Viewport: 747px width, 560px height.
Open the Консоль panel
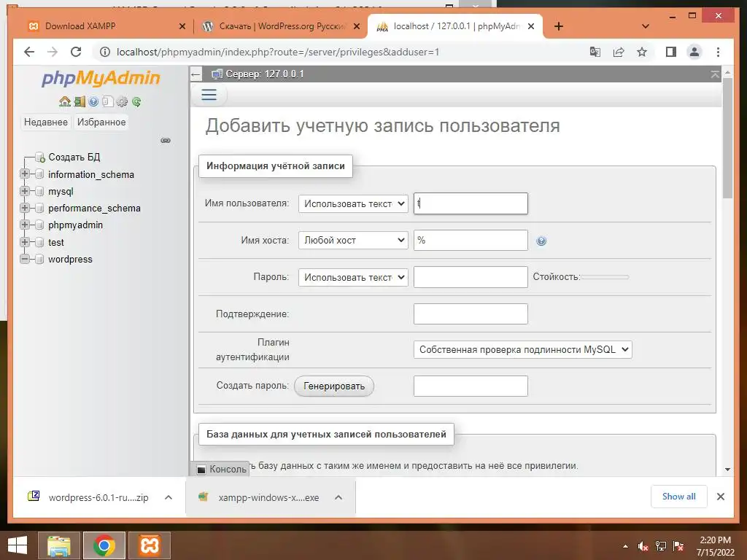[221, 469]
